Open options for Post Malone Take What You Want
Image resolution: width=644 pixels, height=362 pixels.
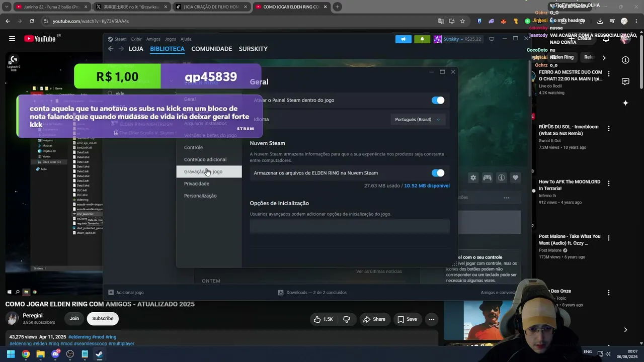point(608,238)
